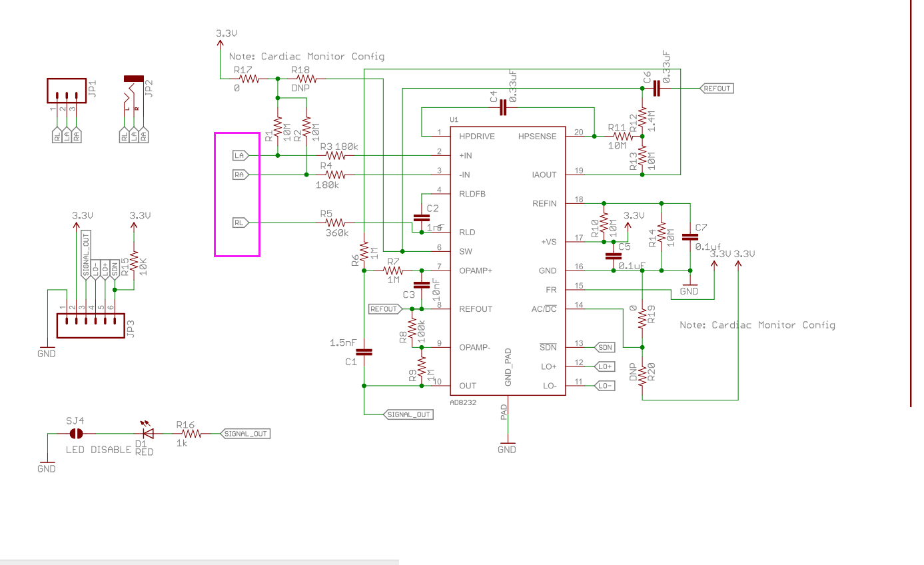The width and height of the screenshot is (924, 565).
Task: Click the R4 180k resistor symbol
Action: [x=334, y=175]
